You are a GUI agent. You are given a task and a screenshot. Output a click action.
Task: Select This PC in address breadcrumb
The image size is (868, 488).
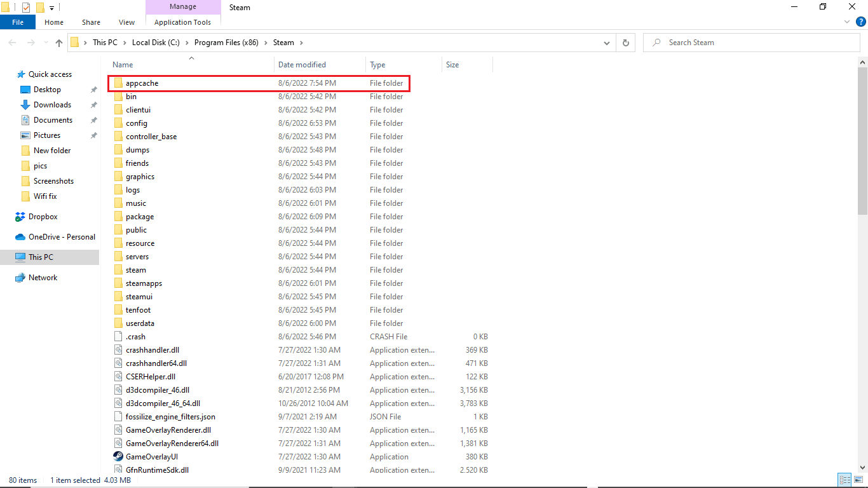pos(105,43)
